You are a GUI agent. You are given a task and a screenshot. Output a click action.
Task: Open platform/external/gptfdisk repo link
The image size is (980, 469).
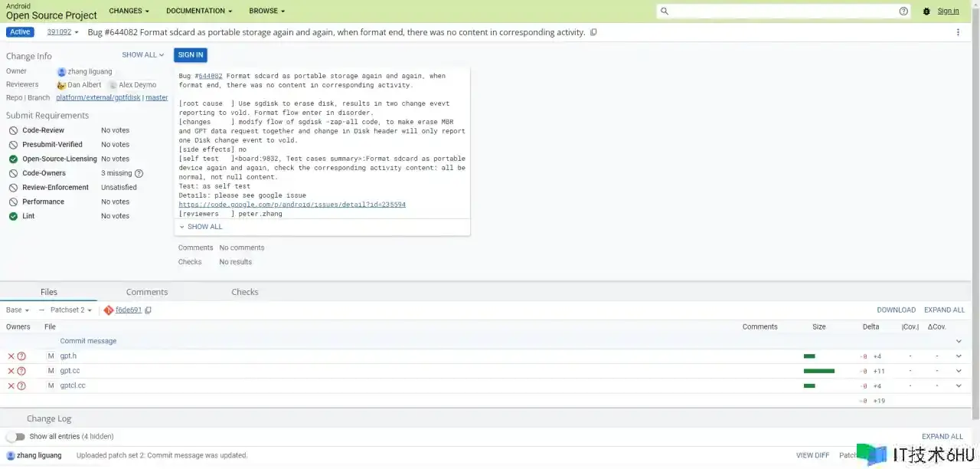pos(98,98)
